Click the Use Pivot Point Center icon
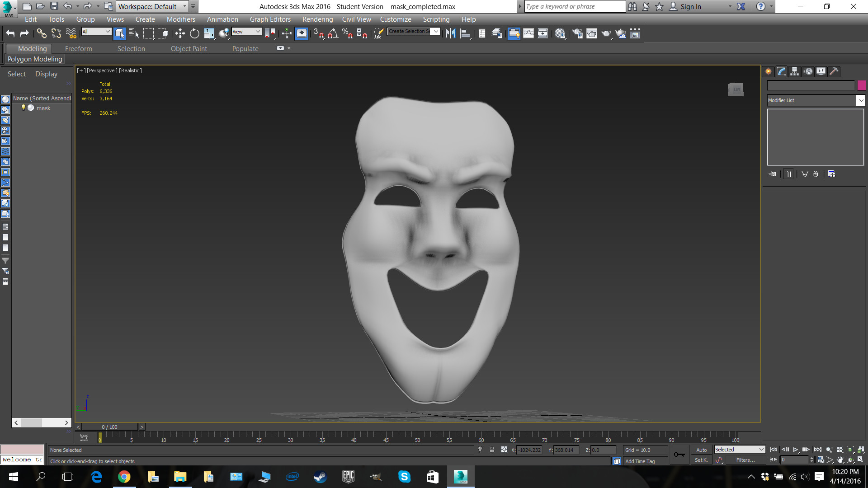The image size is (868, 488). pos(270,33)
